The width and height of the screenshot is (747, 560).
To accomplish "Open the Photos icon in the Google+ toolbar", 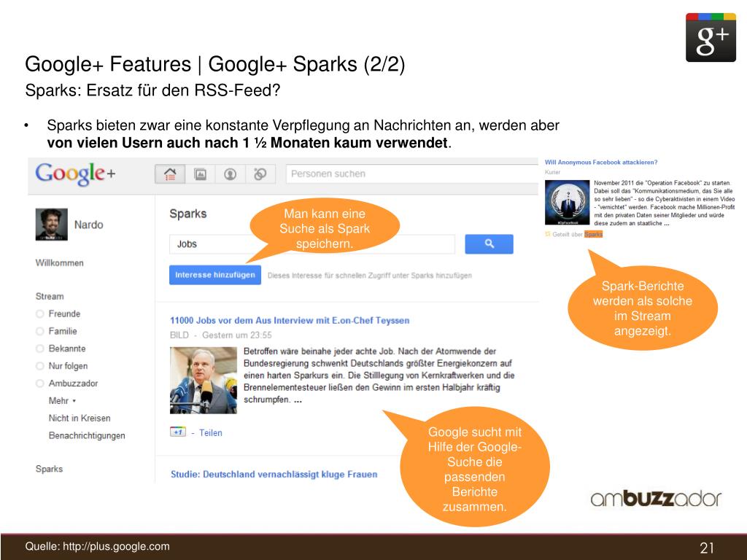I will pyautogui.click(x=200, y=174).
